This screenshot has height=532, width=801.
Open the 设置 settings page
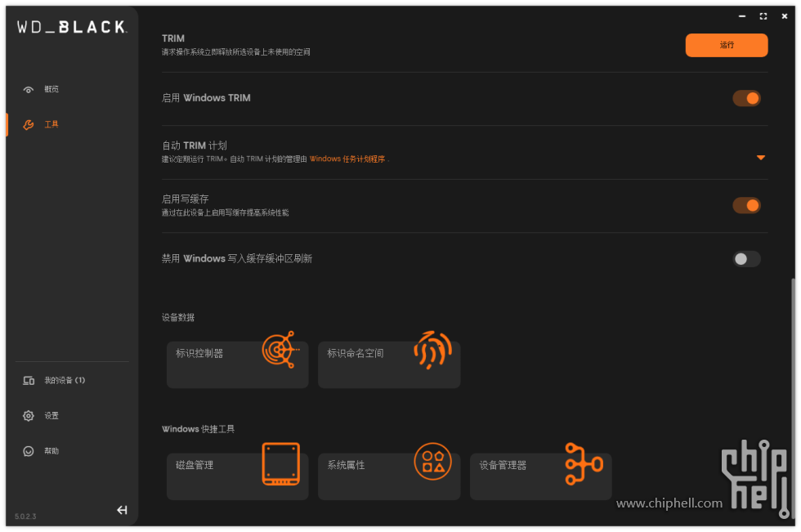tap(51, 416)
